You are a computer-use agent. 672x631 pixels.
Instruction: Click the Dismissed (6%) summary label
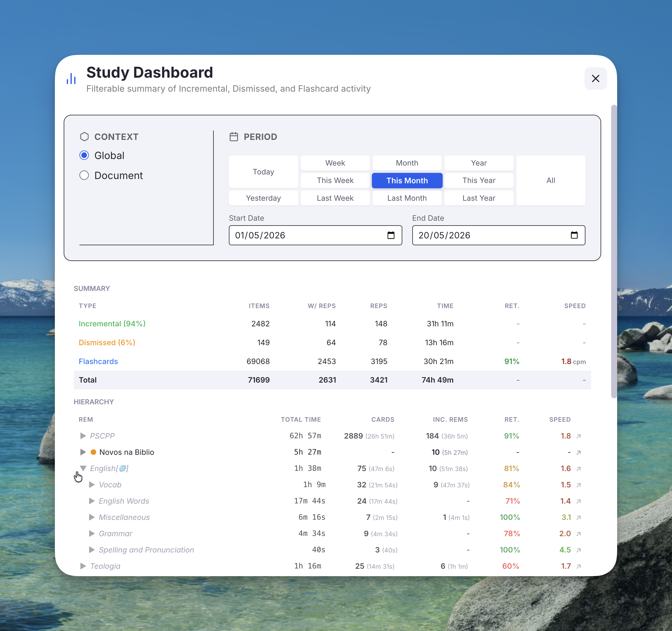(107, 343)
